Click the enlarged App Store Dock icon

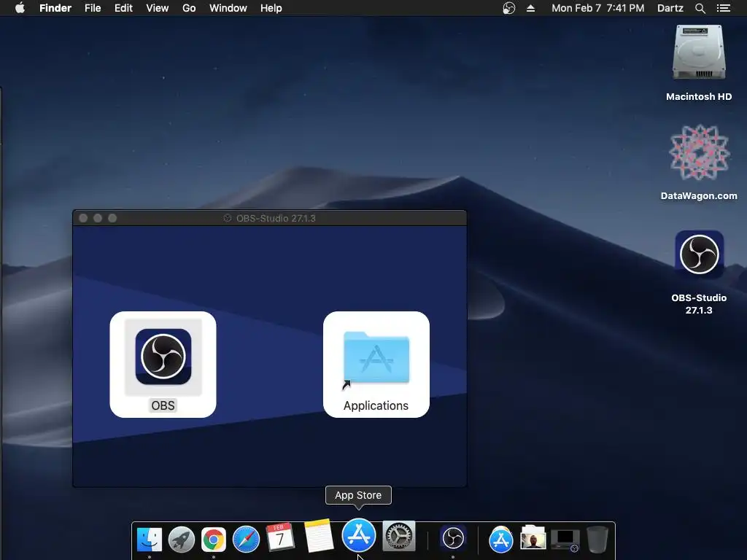click(x=358, y=535)
